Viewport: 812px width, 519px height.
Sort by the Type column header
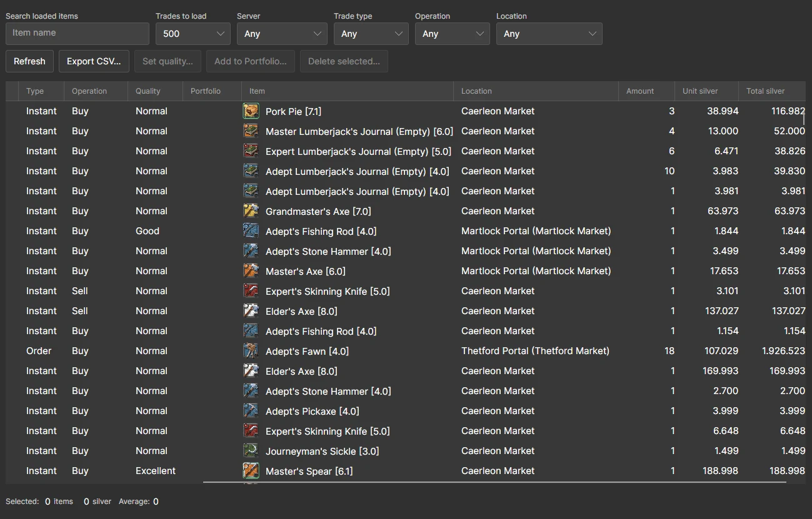(41, 91)
